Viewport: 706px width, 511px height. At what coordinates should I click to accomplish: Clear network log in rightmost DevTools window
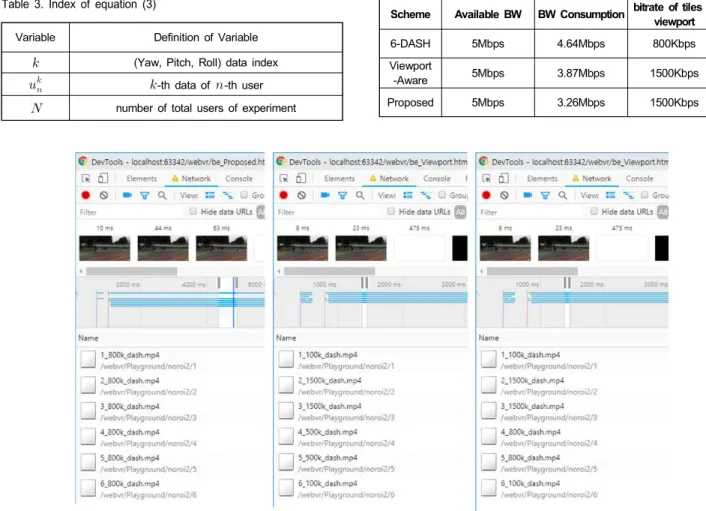coord(504,195)
